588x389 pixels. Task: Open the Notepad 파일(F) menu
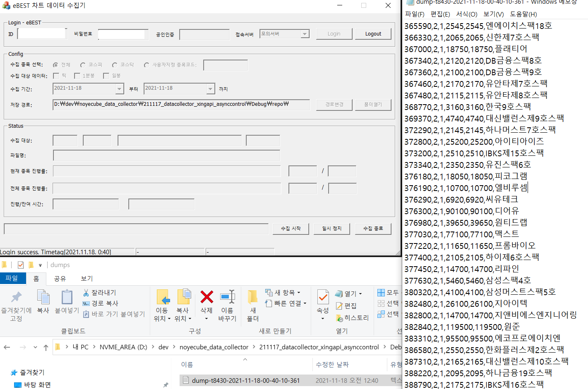click(415, 14)
